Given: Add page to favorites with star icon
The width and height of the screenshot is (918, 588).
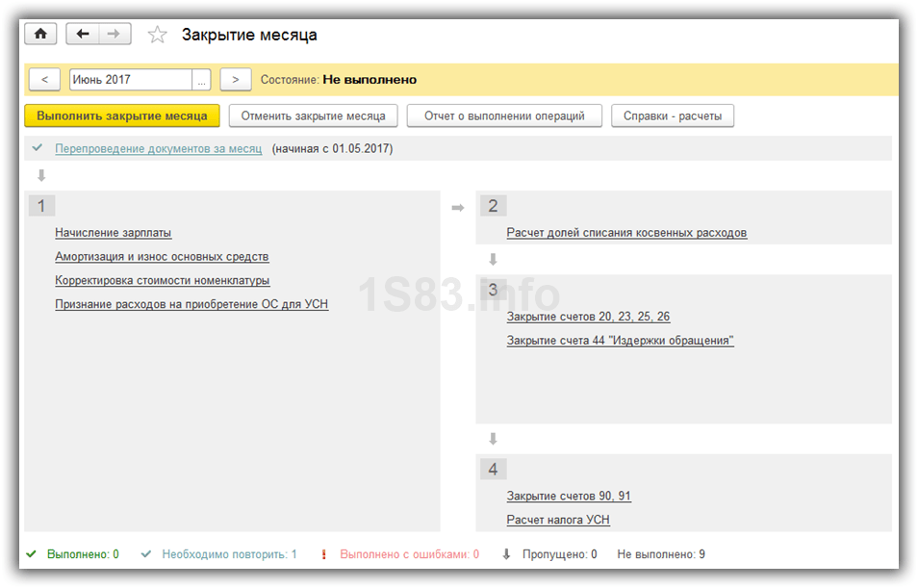Looking at the screenshot, I should (x=157, y=36).
